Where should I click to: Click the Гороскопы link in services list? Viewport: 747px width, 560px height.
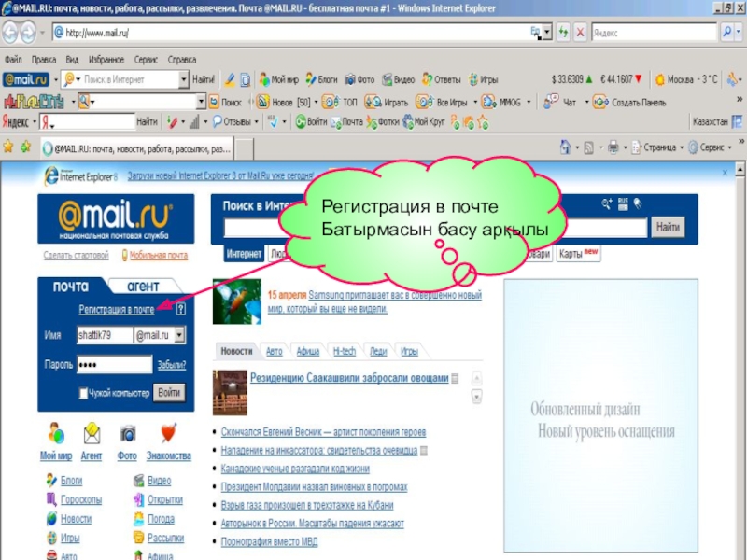coord(81,499)
